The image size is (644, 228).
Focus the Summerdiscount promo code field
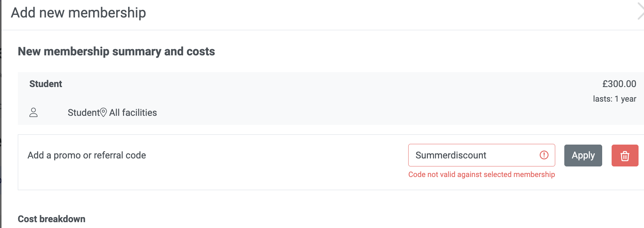(481, 155)
